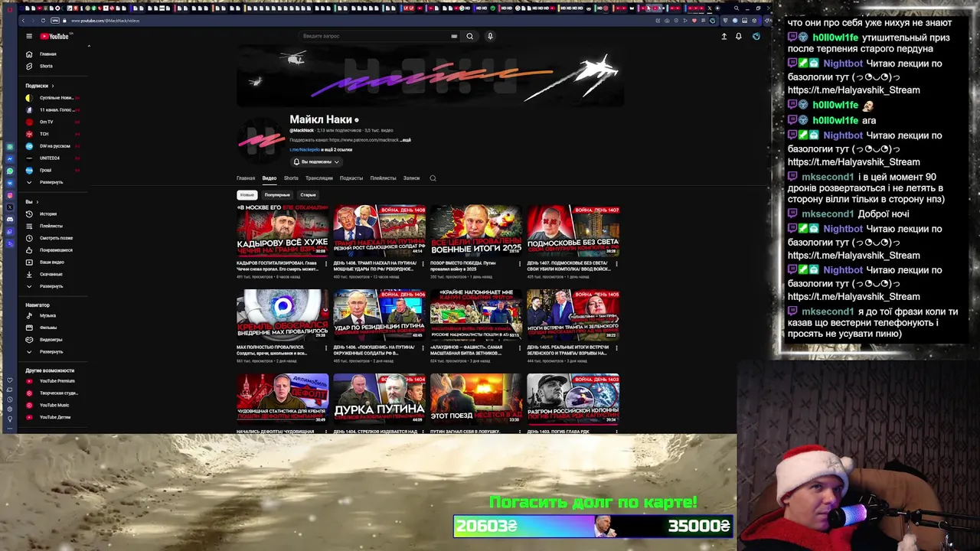
Task: Click the debt donation progress bar
Action: click(x=593, y=526)
